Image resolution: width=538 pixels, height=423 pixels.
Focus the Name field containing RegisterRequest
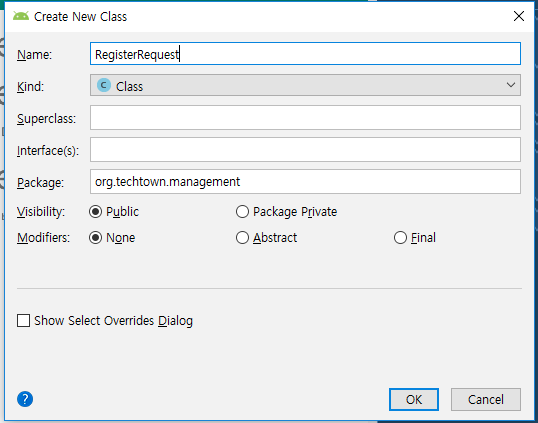pos(305,54)
